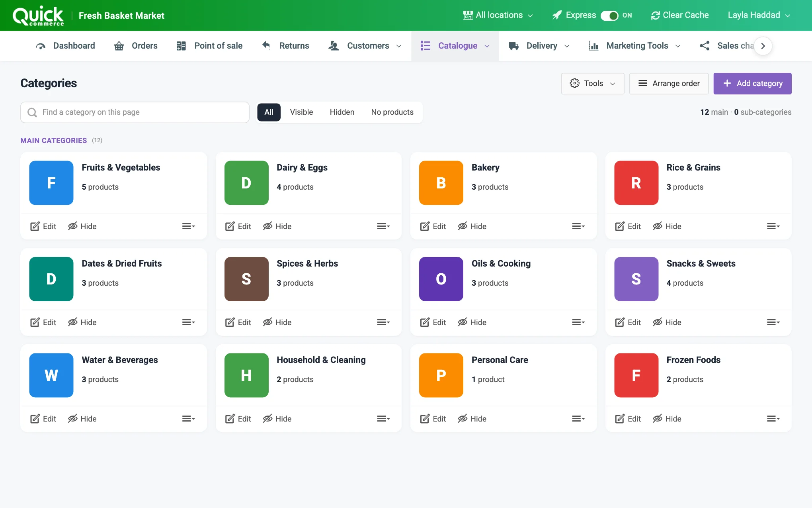The height and width of the screenshot is (508, 812).
Task: Click the Clear Cache refresh icon
Action: [655, 16]
